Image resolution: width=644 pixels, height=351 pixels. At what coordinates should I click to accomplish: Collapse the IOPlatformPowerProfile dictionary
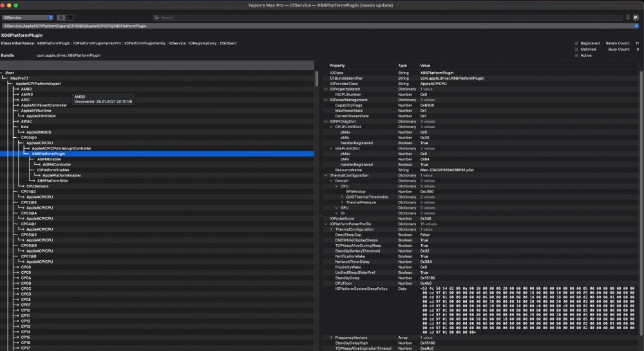click(326, 224)
